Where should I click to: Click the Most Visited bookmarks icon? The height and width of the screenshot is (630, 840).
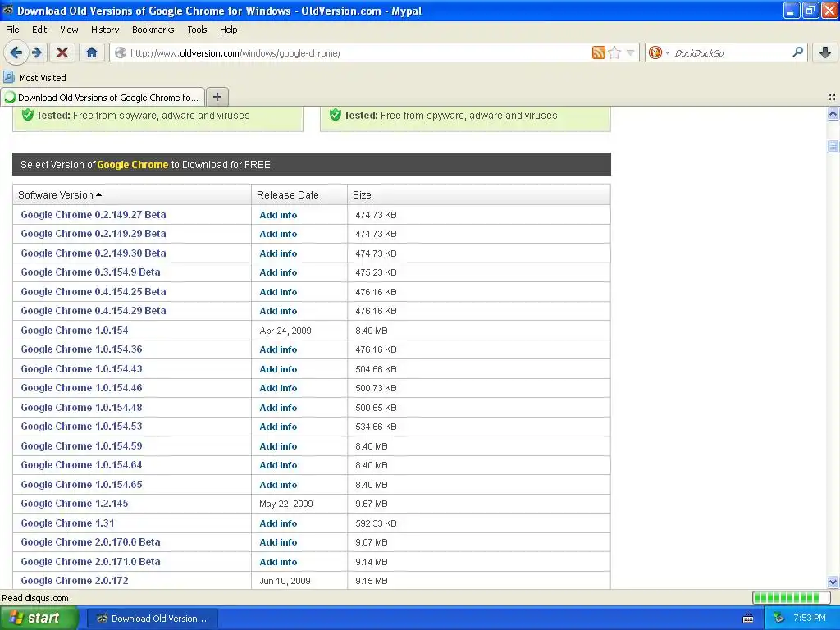9,78
